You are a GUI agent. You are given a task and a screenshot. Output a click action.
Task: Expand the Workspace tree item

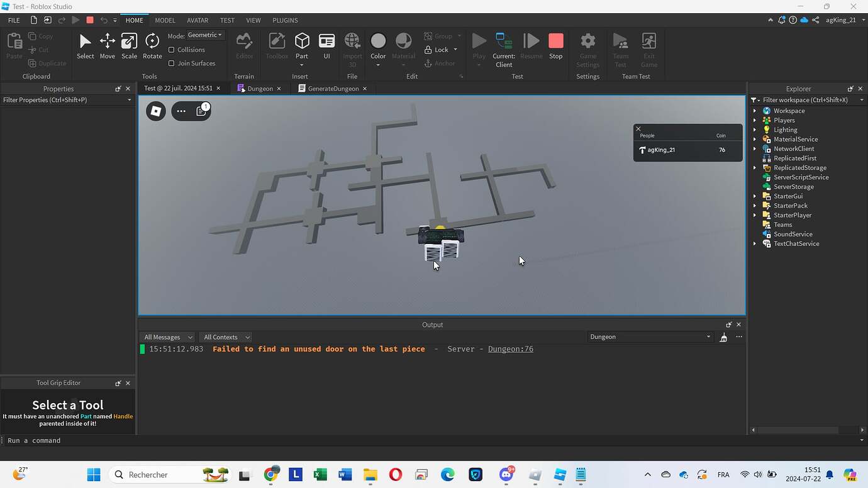[x=754, y=110]
